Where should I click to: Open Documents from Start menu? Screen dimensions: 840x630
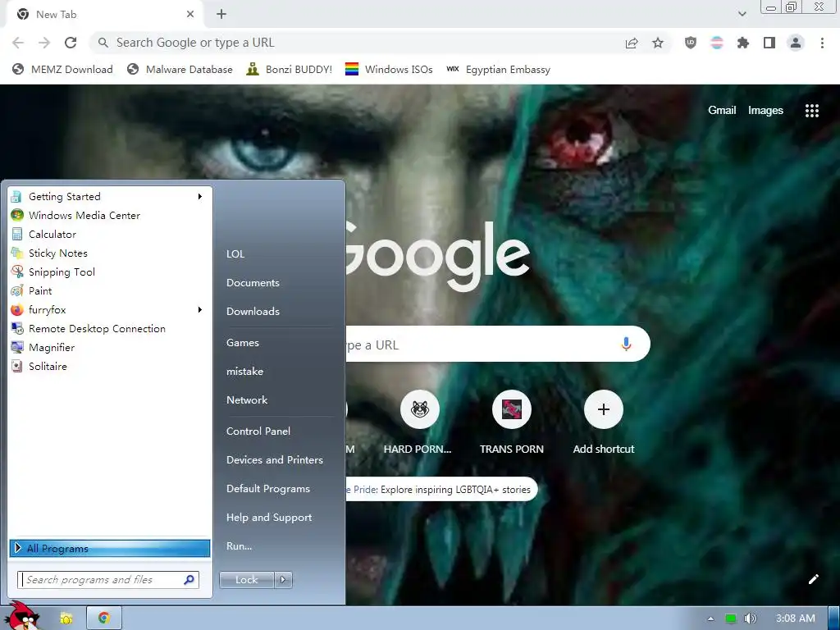253,283
